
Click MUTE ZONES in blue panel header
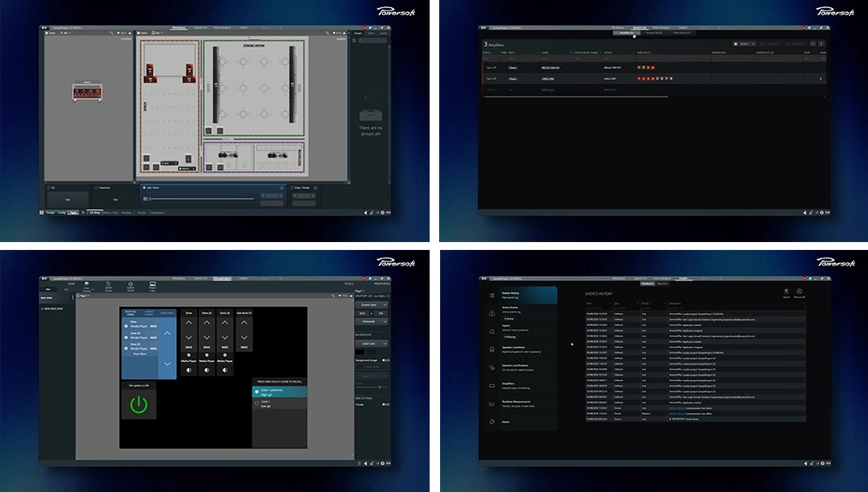click(168, 312)
